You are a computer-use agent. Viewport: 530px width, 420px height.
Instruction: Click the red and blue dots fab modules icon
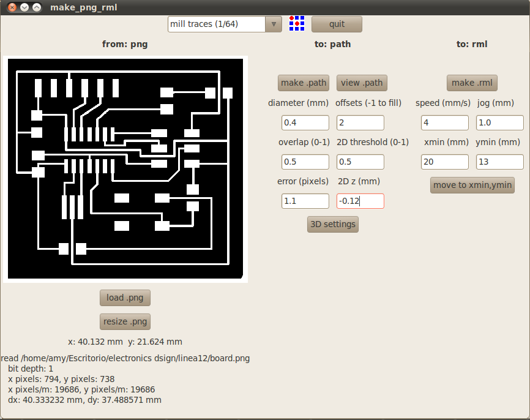click(297, 24)
